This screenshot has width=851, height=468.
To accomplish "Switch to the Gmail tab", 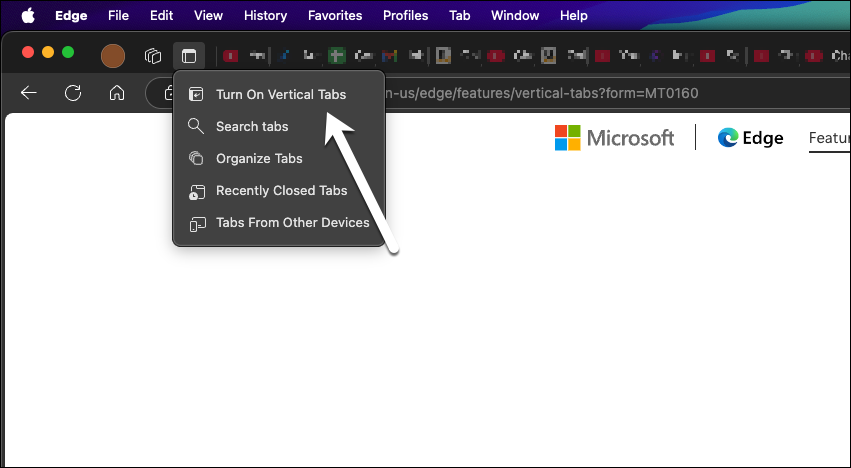I will coord(389,55).
